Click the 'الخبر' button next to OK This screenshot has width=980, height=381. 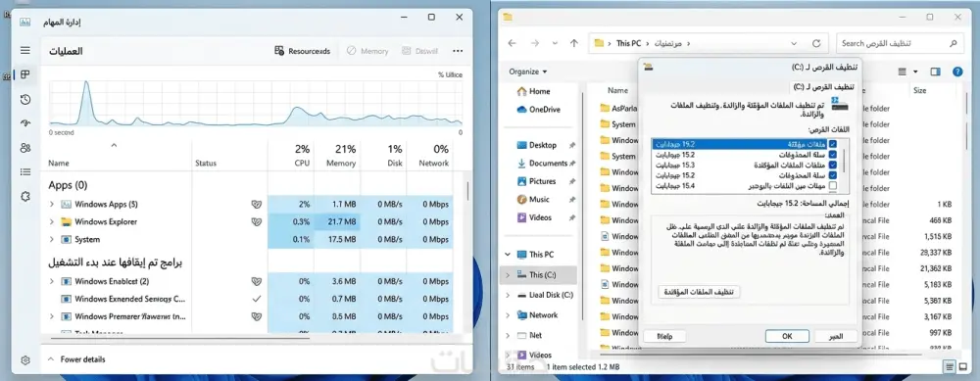[x=836, y=336]
